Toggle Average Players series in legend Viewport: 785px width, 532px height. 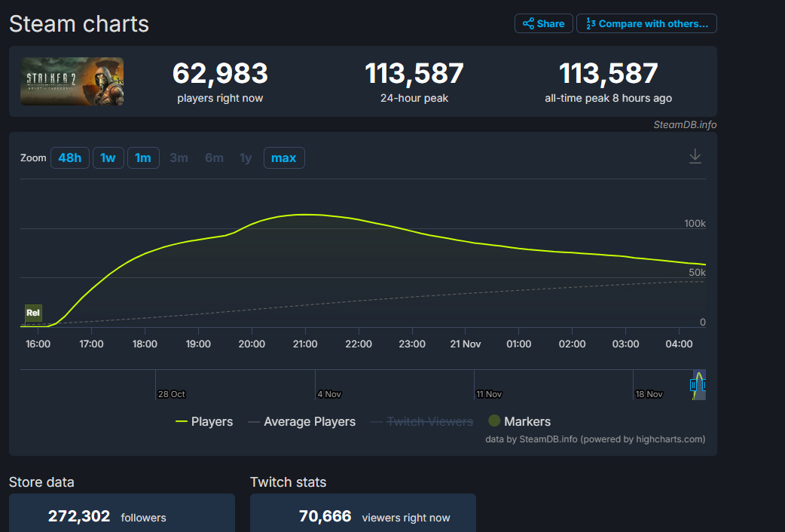click(x=302, y=422)
